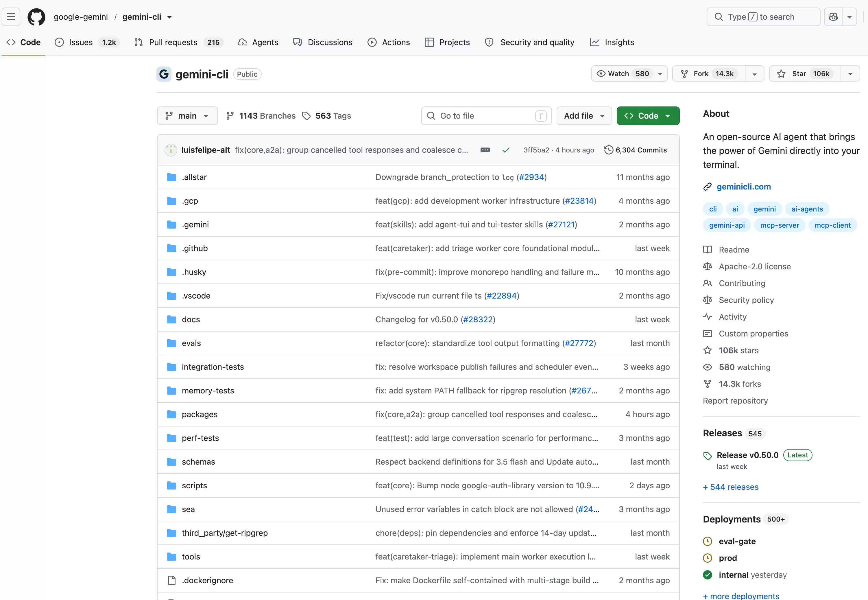
Task: Expand the Star lists arrow
Action: 850,74
